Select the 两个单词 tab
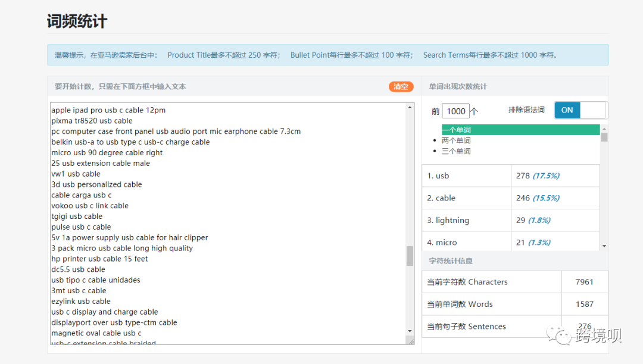643x364 pixels. (456, 140)
